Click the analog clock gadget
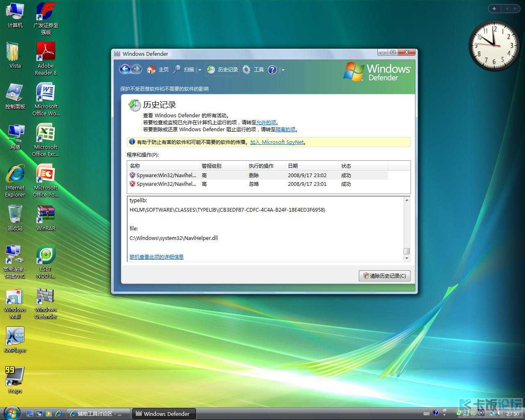This screenshot has width=525, height=420. (x=493, y=45)
